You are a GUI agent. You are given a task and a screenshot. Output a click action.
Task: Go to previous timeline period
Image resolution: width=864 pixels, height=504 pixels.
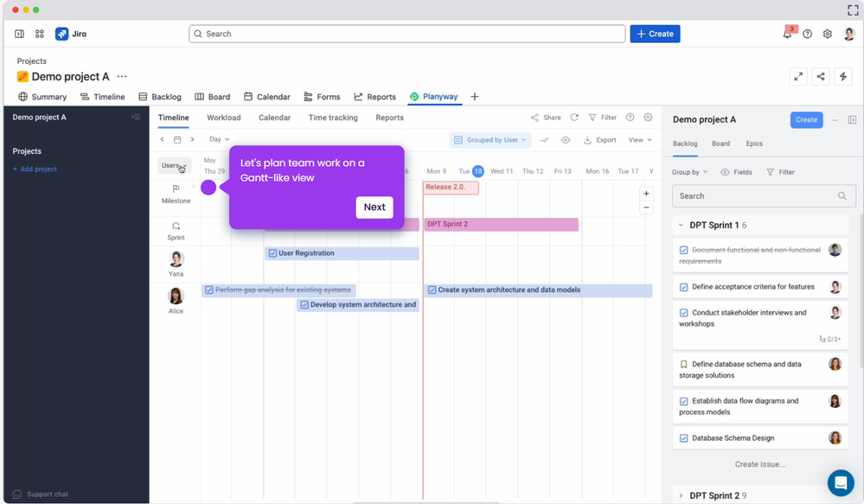pos(162,139)
